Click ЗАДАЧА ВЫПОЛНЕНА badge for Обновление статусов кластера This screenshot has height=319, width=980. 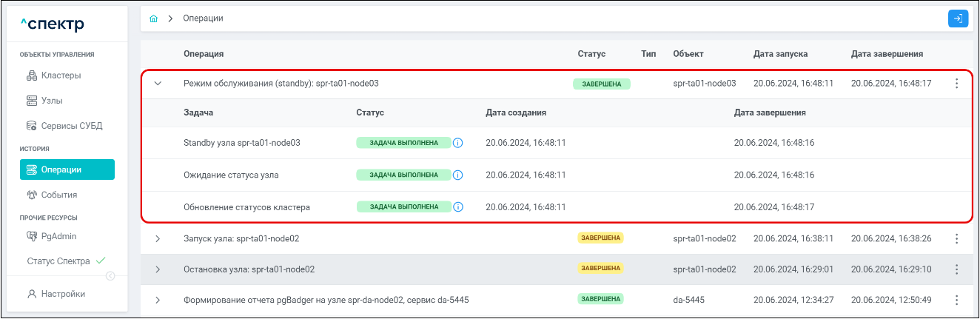point(403,206)
